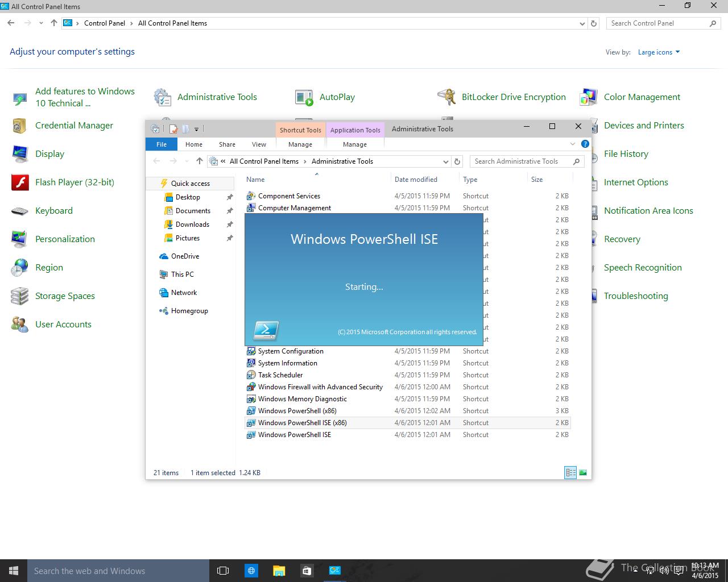Sort by Date modified column header
The image size is (728, 582).
[416, 180]
